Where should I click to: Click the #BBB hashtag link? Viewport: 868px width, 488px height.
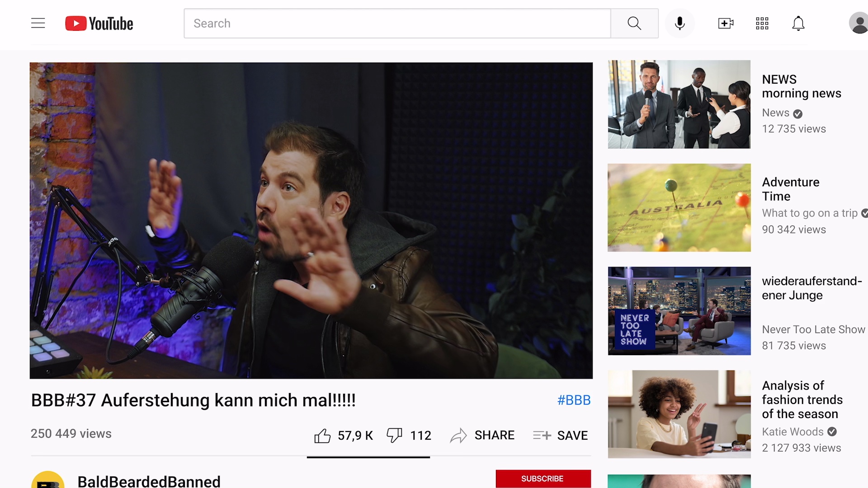click(574, 400)
